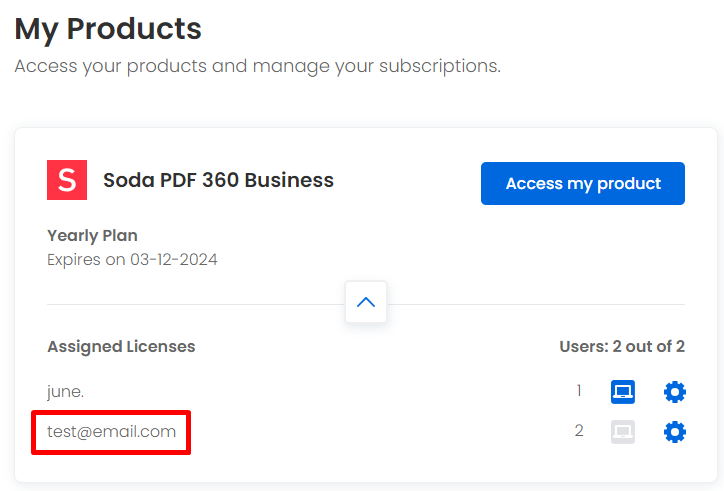Select the june. license user entry
The height and width of the screenshot is (491, 724).
coord(65,392)
